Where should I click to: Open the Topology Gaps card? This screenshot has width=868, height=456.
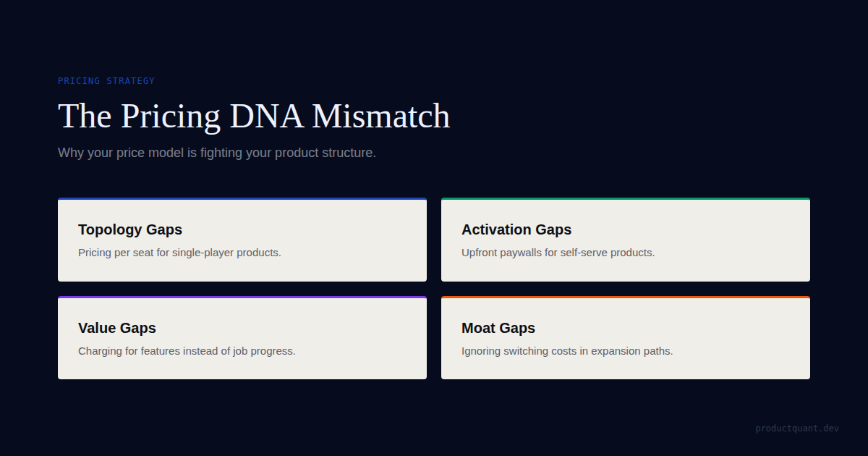coord(242,240)
